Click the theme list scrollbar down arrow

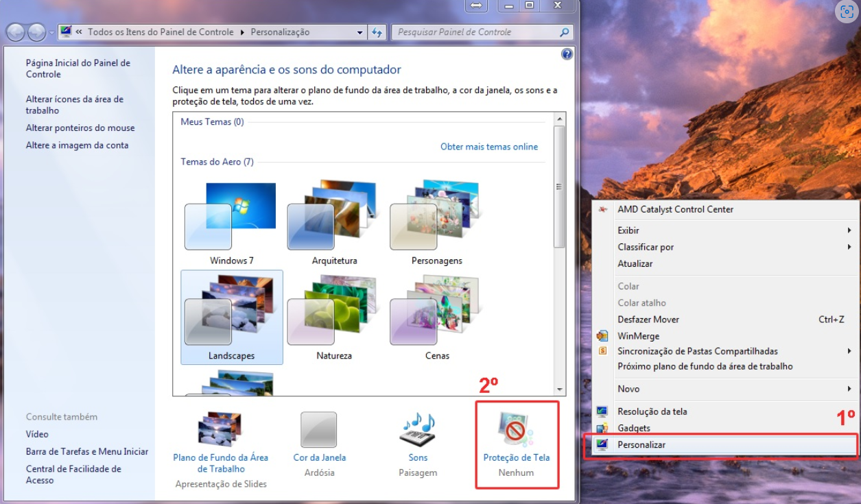[x=560, y=389]
